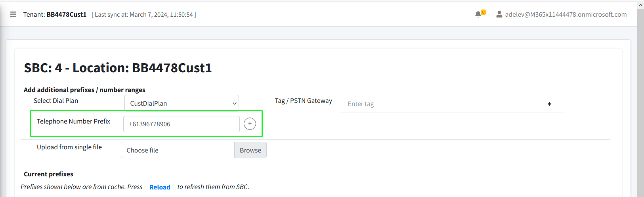Click the Telephone Number Prefix label
The image size is (644, 197).
pyautogui.click(x=73, y=121)
